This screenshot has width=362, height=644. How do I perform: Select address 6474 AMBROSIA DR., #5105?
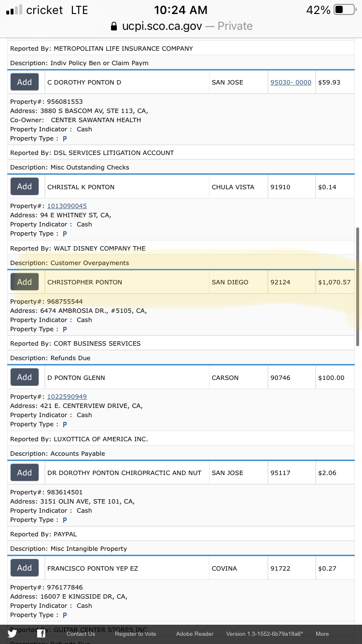(79, 310)
